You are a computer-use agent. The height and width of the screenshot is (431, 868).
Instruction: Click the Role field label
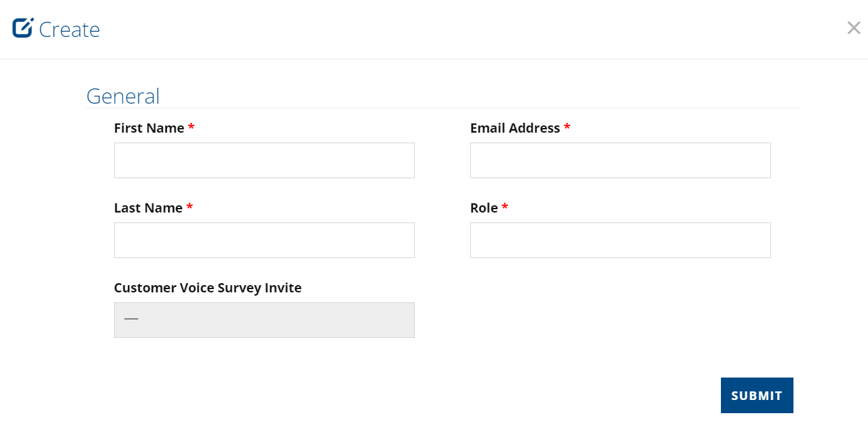coord(484,208)
